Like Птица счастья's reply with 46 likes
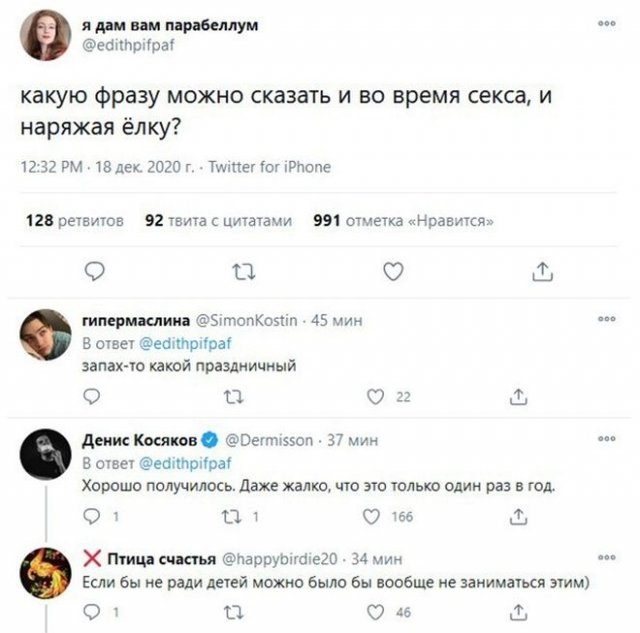Viewport: 640px width, 633px height. click(377, 613)
